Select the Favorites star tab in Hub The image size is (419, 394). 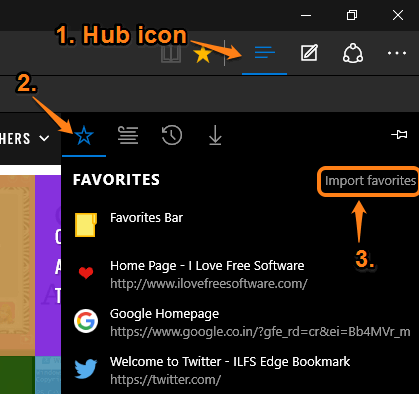[x=84, y=135]
